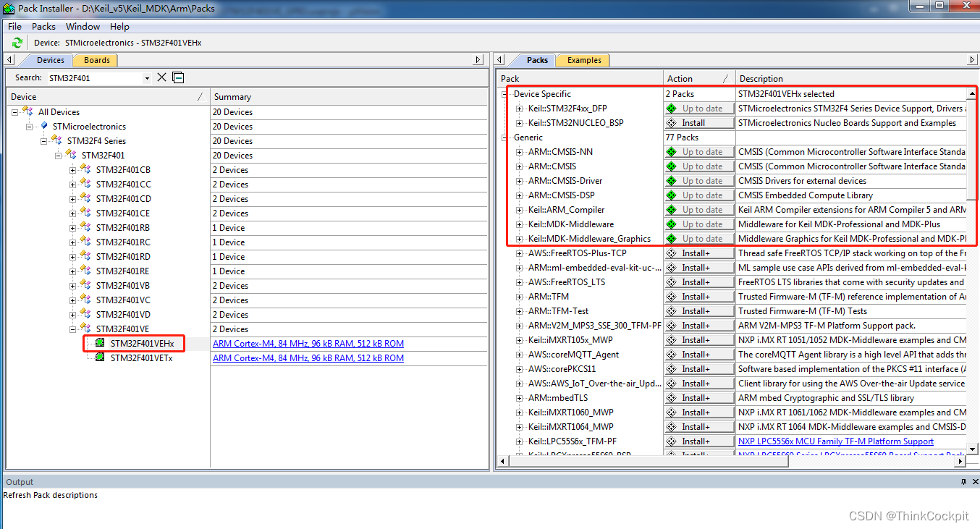The image size is (980, 529).
Task: Clear the search filter using the X icon
Action: pyautogui.click(x=162, y=77)
